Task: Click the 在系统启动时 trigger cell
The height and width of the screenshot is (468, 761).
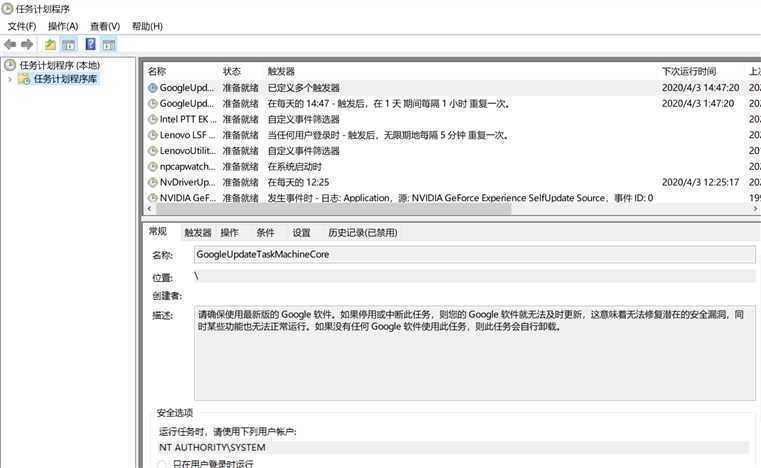Action: click(x=295, y=167)
